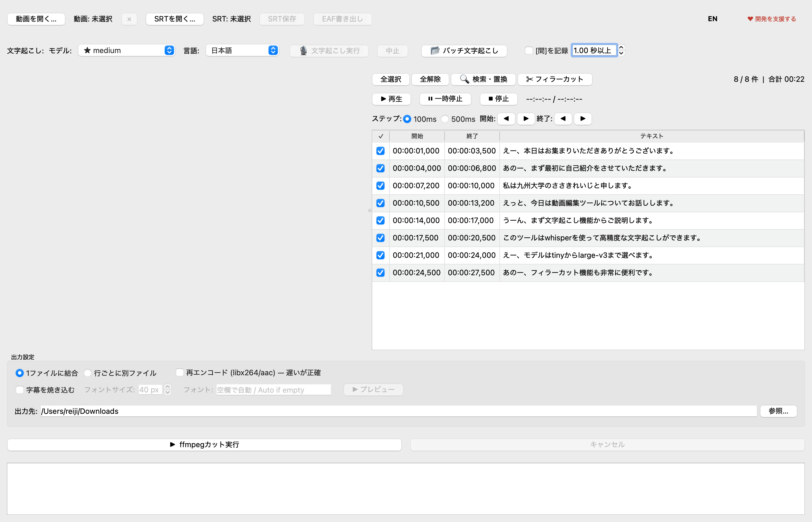Click the scissors フィラーカット button
Image resolution: width=812 pixels, height=522 pixels.
tap(555, 79)
